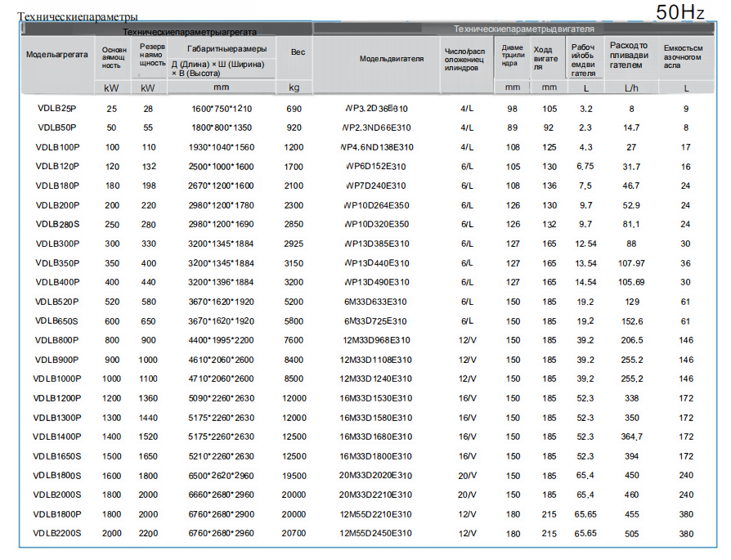Click engine model '12M33D968E310'
This screenshot has height=560, width=731.
click(x=376, y=340)
